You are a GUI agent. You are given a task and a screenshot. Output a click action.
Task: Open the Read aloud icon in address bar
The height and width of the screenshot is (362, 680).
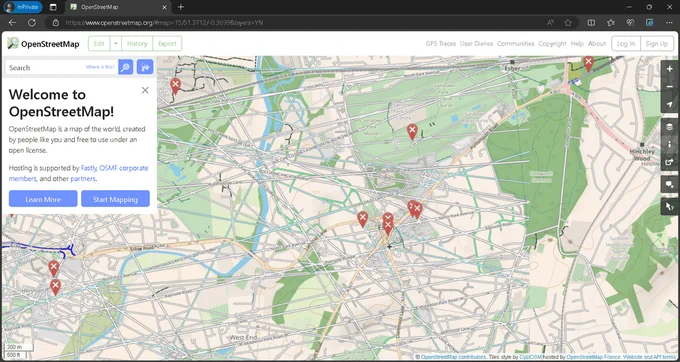[x=550, y=23]
